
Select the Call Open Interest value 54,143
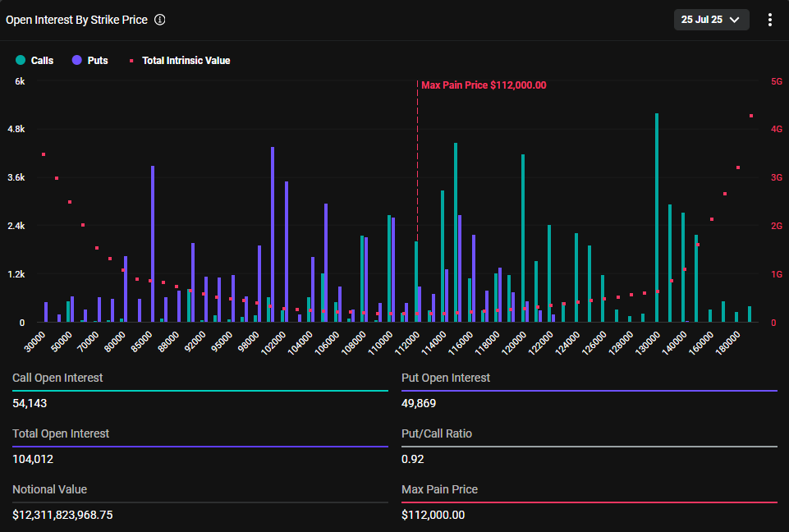click(30, 403)
